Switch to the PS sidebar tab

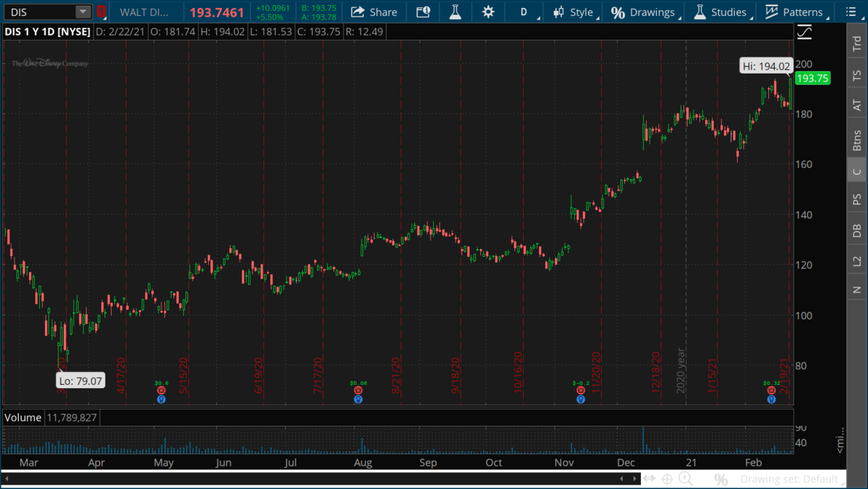[857, 198]
